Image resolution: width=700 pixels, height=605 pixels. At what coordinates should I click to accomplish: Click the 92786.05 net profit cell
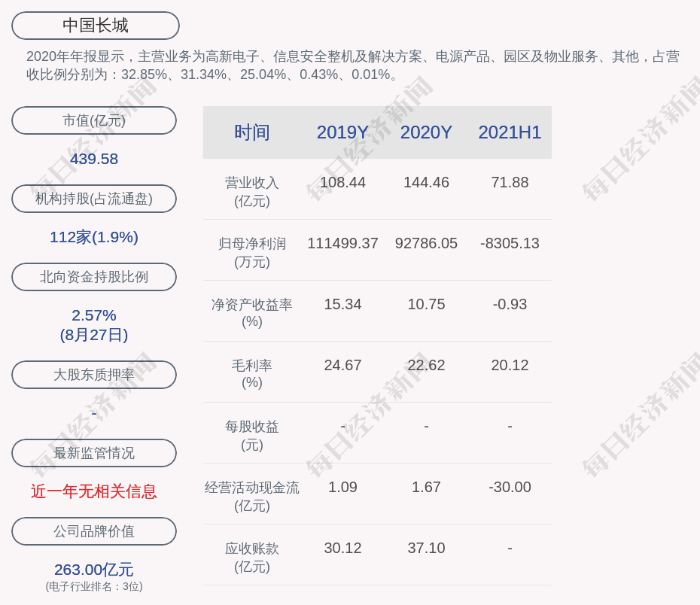pyautogui.click(x=426, y=243)
